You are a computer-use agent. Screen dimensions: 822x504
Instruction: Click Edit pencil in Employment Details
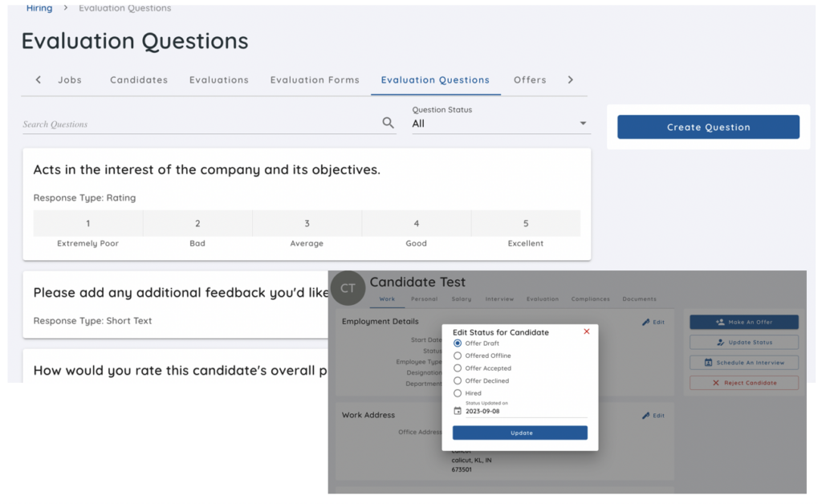pos(653,322)
